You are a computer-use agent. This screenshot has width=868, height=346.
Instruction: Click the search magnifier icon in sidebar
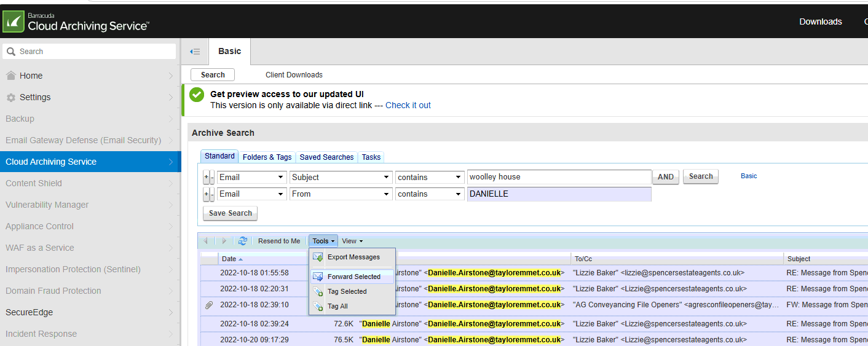point(10,52)
